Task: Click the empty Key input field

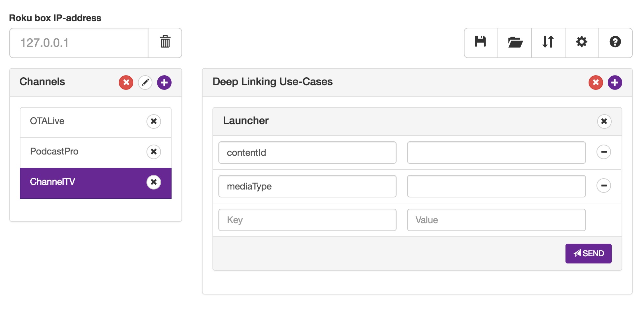Action: point(307,220)
